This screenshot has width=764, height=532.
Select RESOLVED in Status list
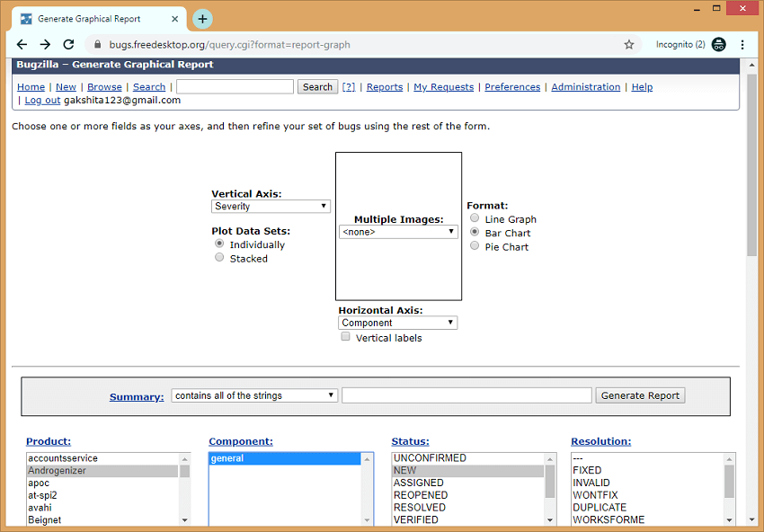pos(467,507)
